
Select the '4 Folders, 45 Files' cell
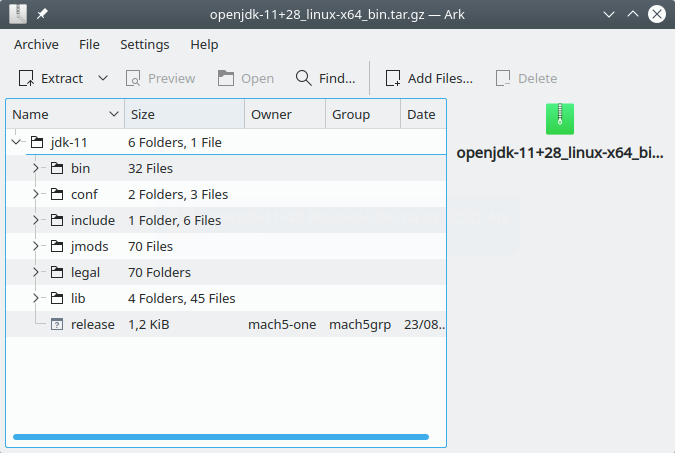pos(182,298)
